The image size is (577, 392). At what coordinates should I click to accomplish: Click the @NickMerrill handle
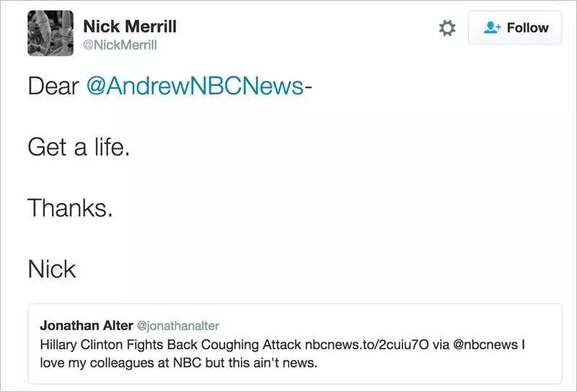(x=120, y=45)
